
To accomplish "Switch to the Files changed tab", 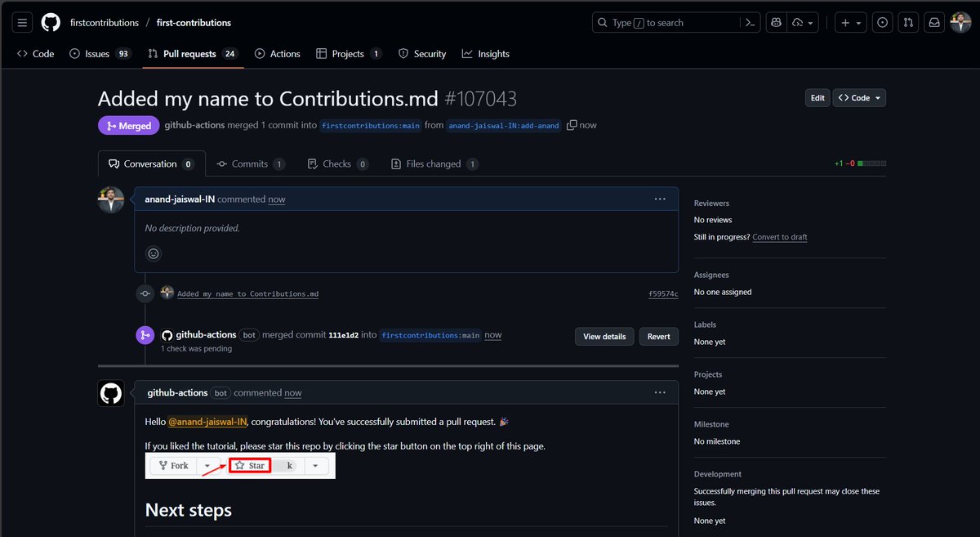I will 434,163.
